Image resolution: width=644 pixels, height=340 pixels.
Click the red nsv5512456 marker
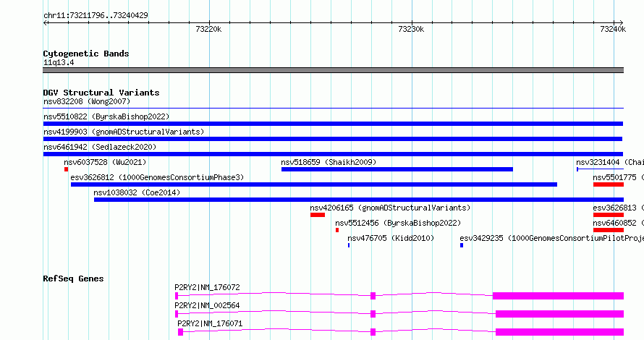point(337,230)
